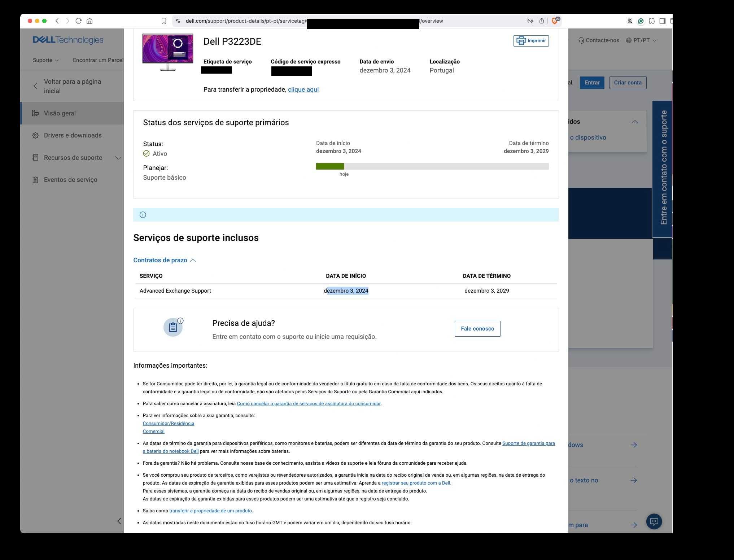Click the clipboard help icon

(173, 327)
